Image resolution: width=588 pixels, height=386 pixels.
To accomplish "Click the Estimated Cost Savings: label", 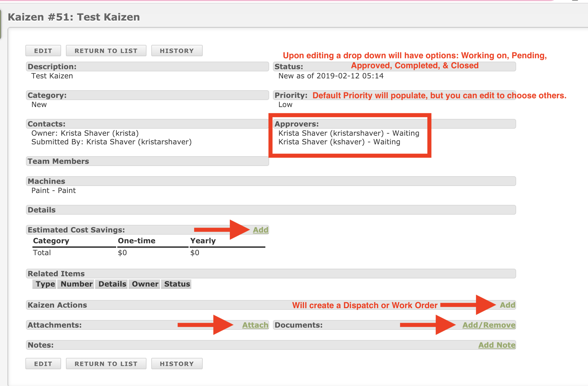I will pos(76,230).
